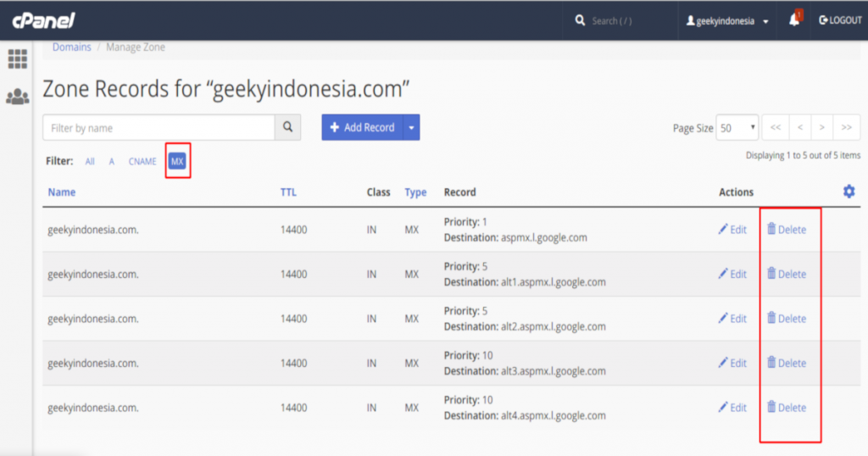Click 'Manage Zone' breadcrumb text
868x456 pixels.
(136, 47)
